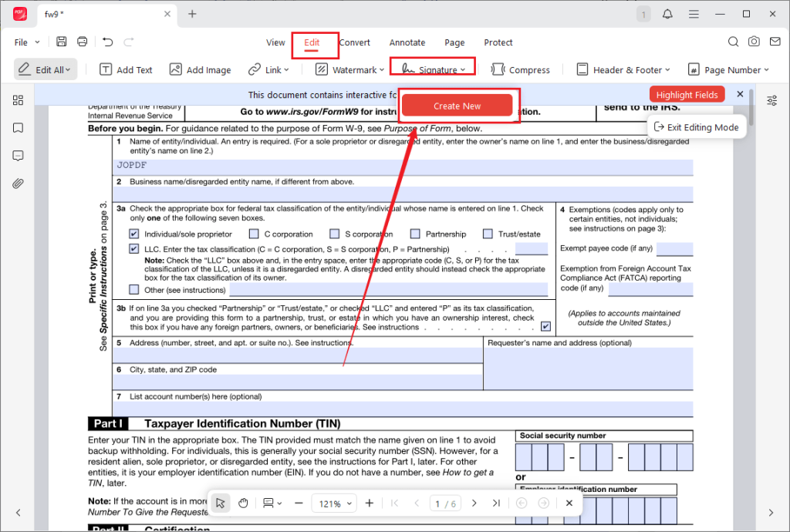This screenshot has height=532, width=790.
Task: Undo the last action
Action: (107, 42)
